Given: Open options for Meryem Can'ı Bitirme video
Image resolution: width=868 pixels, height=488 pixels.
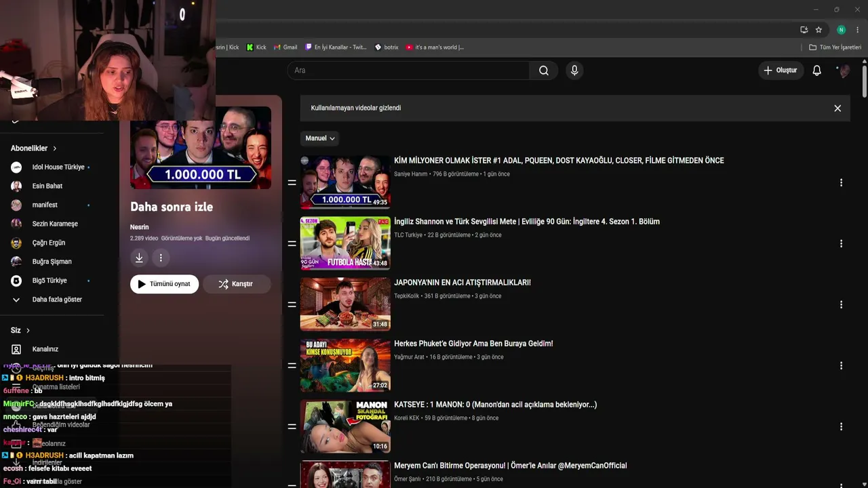Looking at the screenshot, I should (841, 484).
